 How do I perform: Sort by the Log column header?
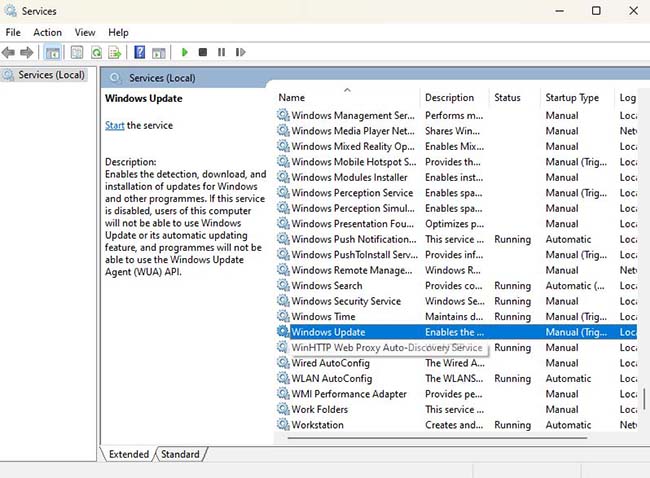[x=627, y=97]
